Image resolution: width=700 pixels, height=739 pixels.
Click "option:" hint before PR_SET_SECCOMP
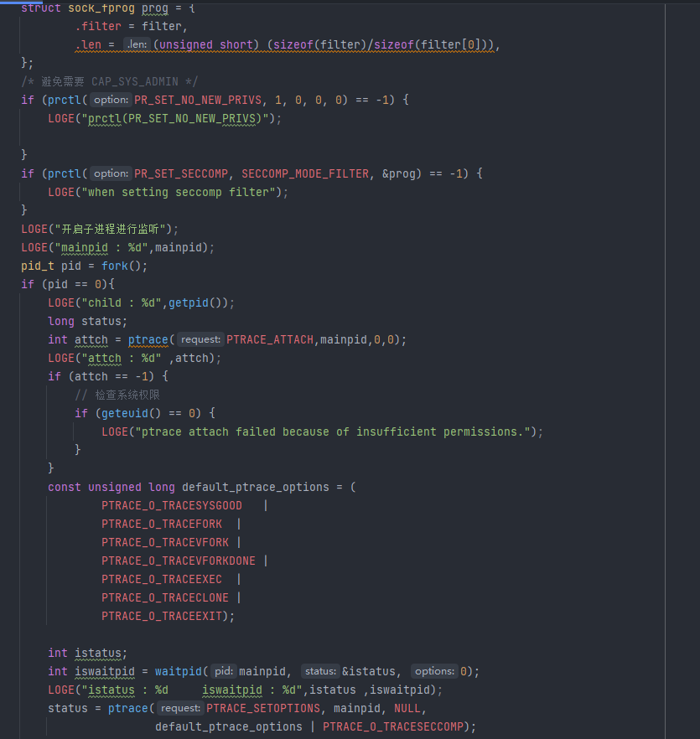coord(111,174)
